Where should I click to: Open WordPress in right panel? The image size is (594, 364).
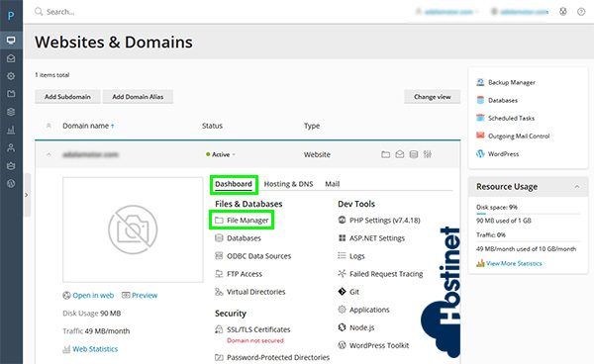498,153
